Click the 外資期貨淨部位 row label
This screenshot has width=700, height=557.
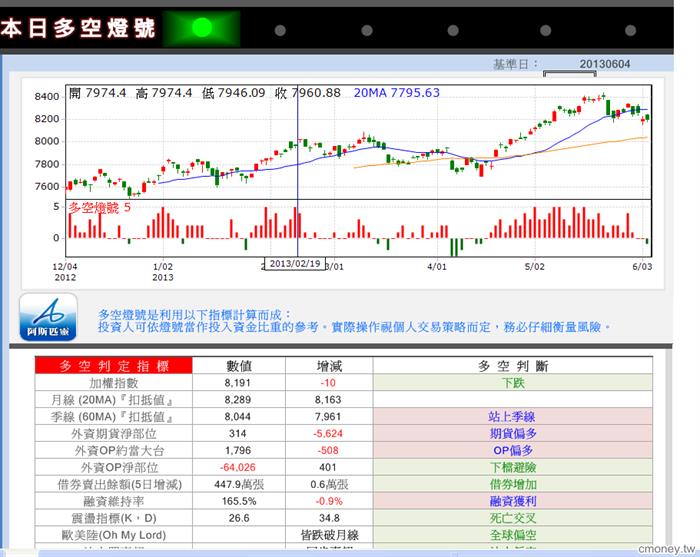click(114, 434)
